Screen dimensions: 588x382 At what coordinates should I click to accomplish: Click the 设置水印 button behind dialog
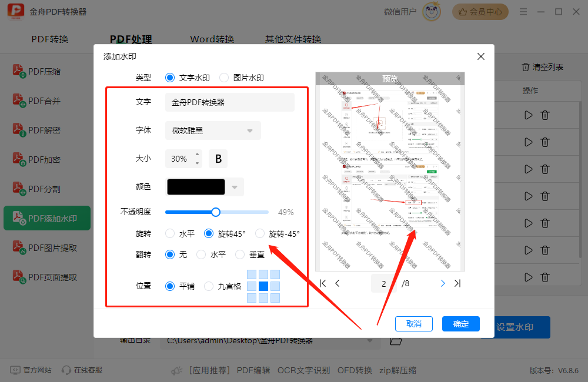coord(522,327)
